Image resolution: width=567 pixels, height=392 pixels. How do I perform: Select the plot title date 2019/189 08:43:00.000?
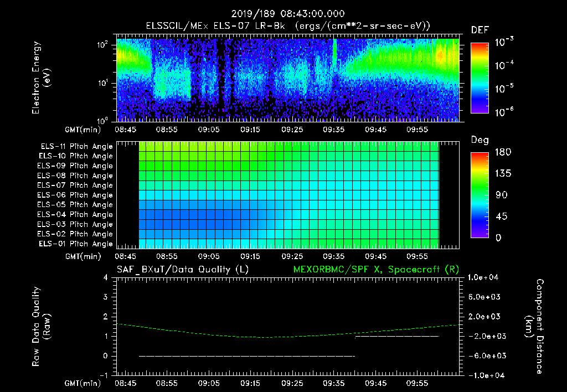(x=288, y=14)
